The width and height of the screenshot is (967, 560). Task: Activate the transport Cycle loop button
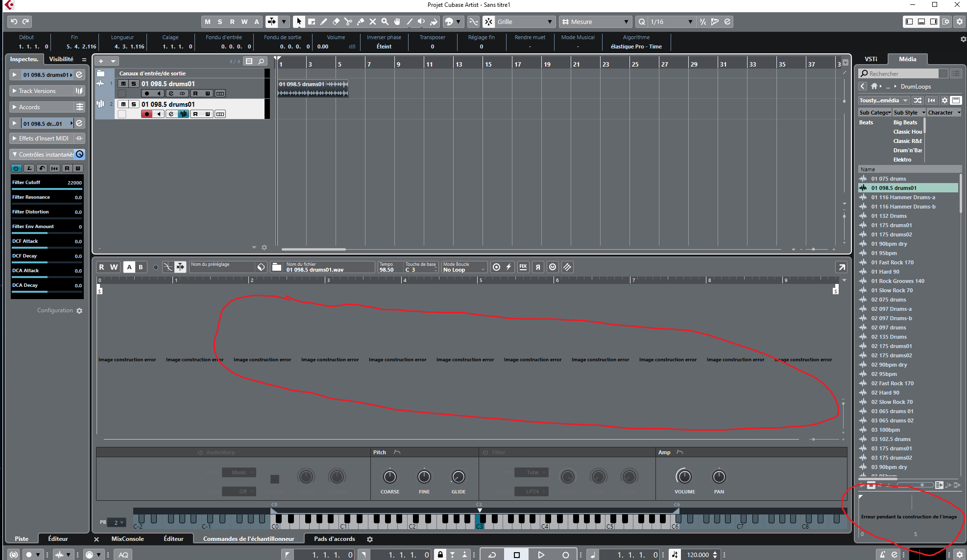point(492,555)
